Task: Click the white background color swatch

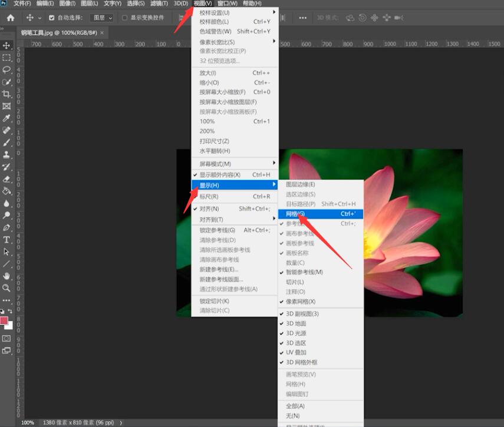Action: point(10,326)
